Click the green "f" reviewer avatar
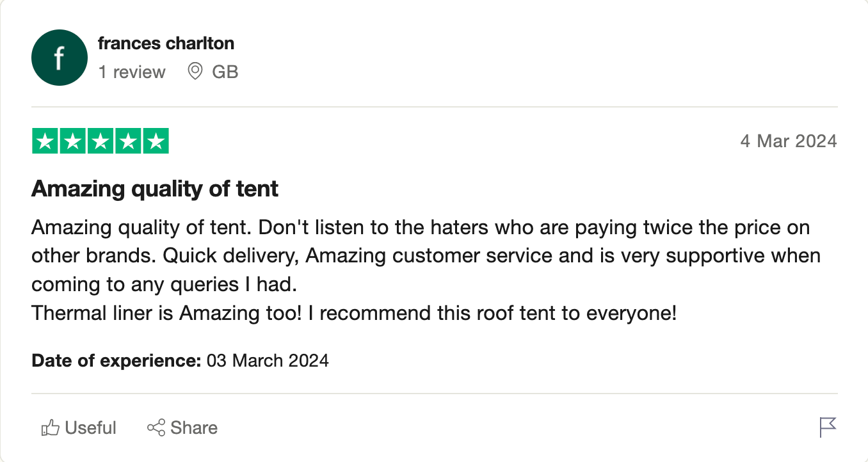Viewport: 868px width, 462px height. tap(59, 58)
